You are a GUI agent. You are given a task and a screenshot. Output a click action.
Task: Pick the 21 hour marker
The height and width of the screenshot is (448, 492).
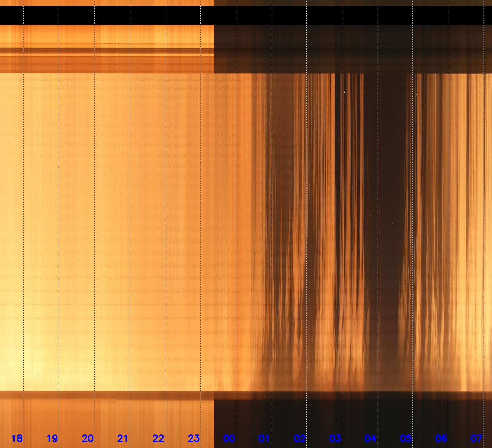123,438
